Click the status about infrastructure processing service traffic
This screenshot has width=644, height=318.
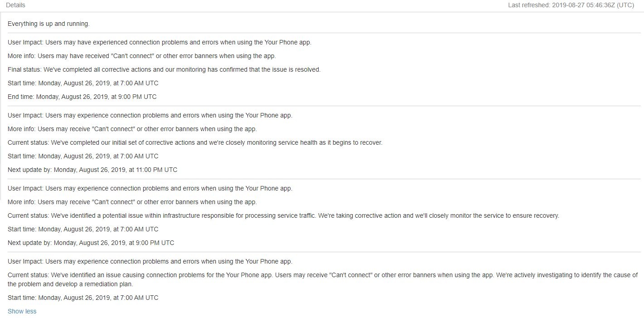tap(283, 215)
